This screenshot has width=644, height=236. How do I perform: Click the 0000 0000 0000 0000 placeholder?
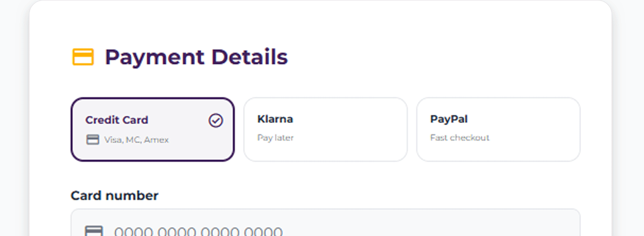(198, 232)
